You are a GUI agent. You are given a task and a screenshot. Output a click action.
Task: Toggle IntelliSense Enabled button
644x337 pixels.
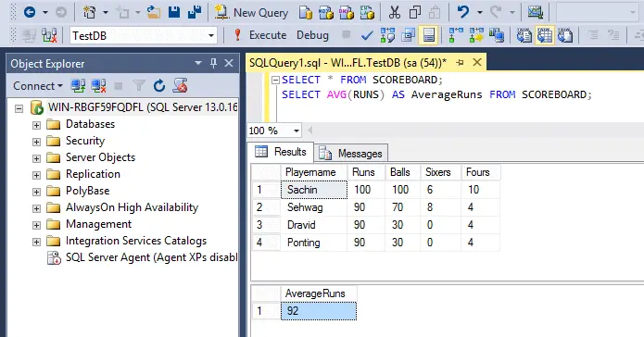(428, 36)
